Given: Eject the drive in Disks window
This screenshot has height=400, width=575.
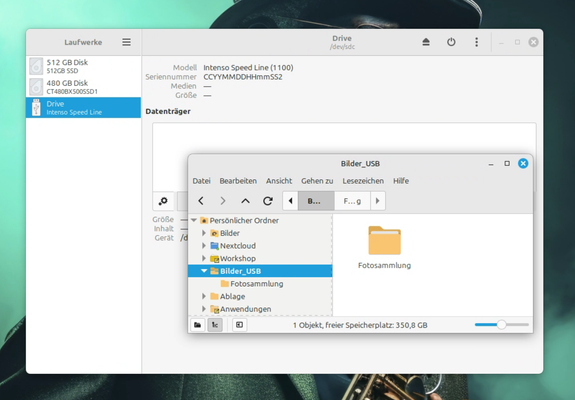Looking at the screenshot, I should pos(426,42).
